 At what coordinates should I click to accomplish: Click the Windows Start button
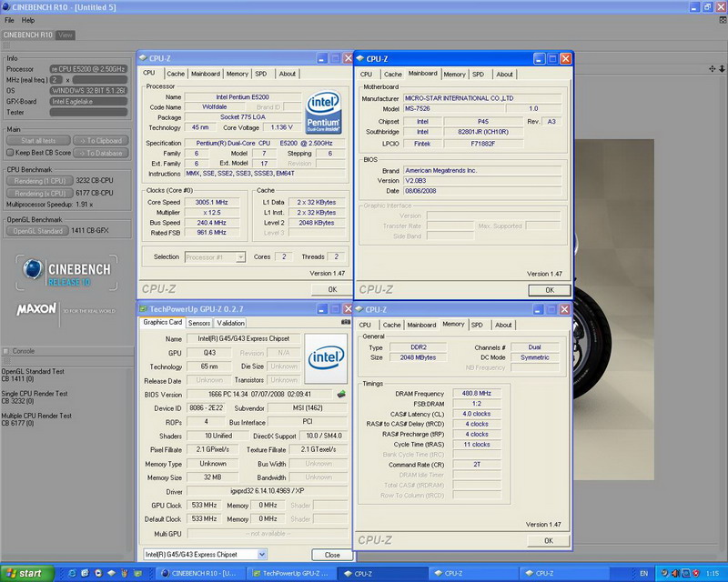coord(25,573)
